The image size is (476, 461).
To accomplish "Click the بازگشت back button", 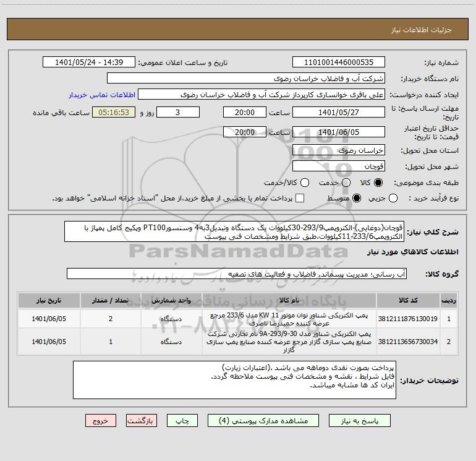I will coord(142,421).
